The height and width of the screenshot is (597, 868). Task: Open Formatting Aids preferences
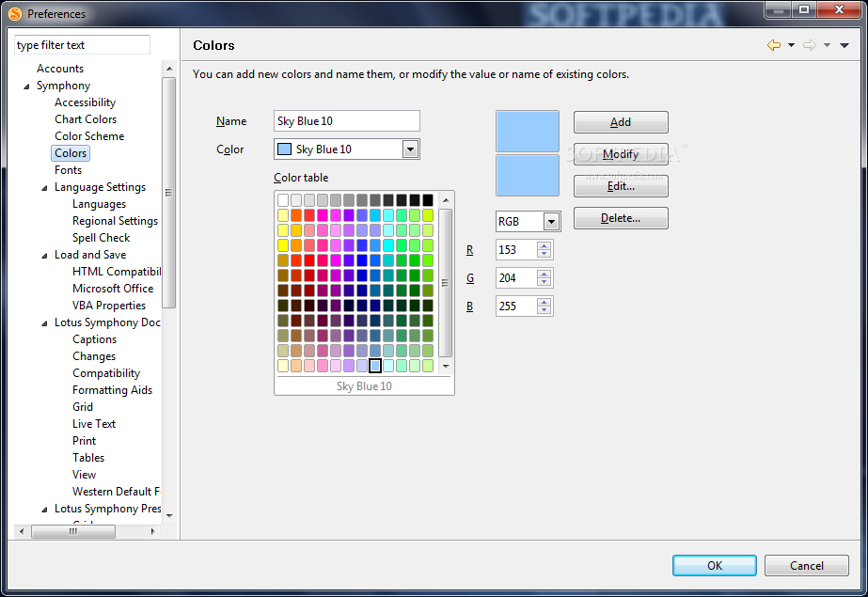112,390
